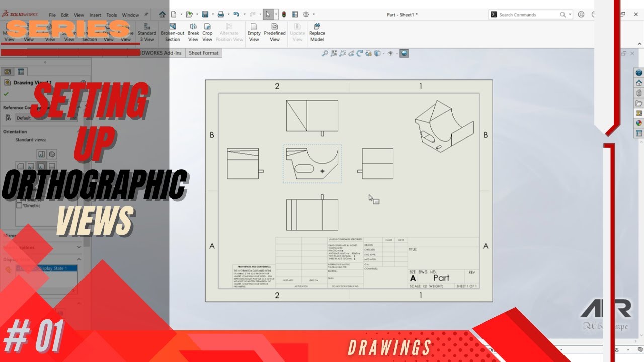Select the top projected view above the front view
This screenshot has height=362, width=644.
(312, 118)
